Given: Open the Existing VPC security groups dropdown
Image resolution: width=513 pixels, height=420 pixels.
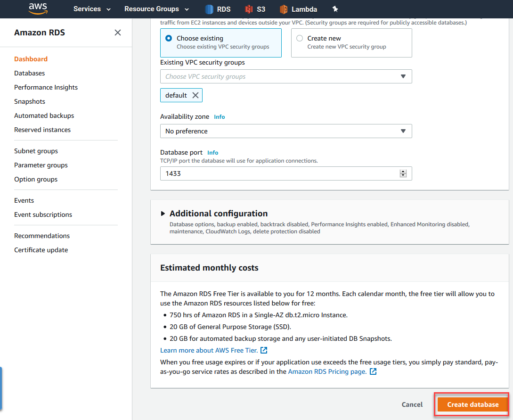Looking at the screenshot, I should pyautogui.click(x=286, y=76).
